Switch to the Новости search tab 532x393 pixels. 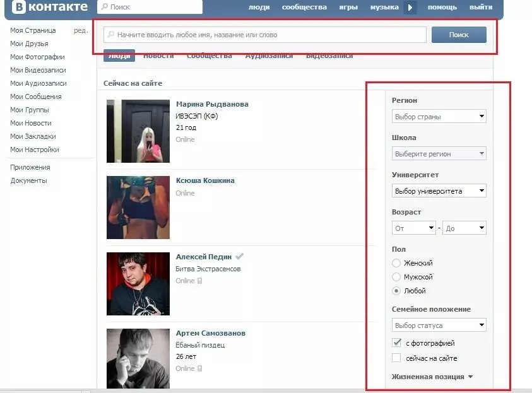[x=158, y=56]
